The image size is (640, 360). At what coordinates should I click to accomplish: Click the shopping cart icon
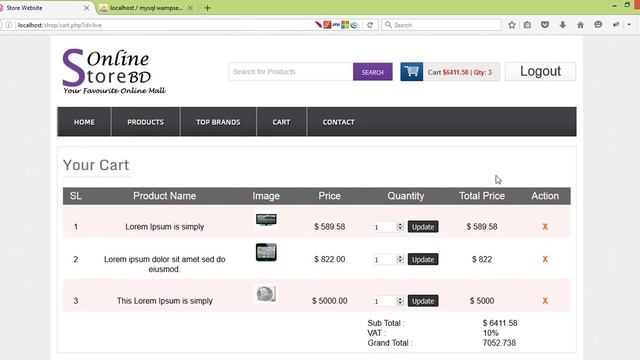[x=411, y=72]
